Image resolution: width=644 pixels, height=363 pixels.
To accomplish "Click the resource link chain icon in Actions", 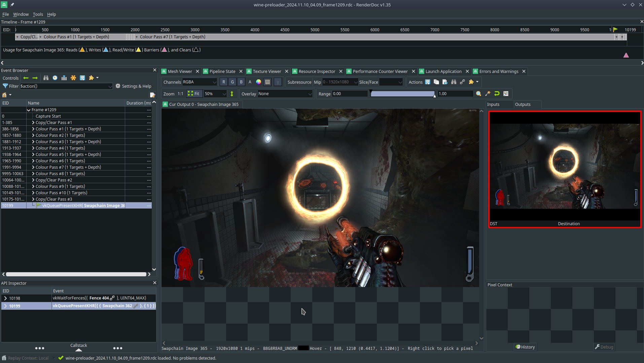I will click(x=462, y=82).
